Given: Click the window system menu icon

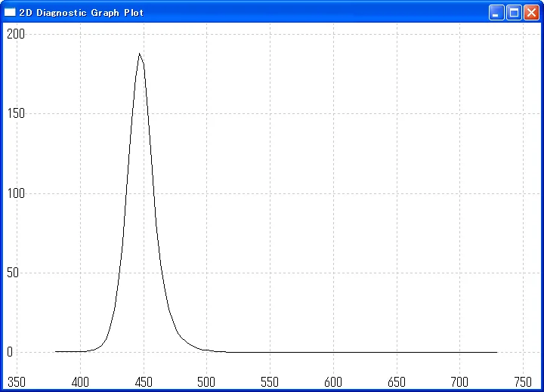Looking at the screenshot, I should pyautogui.click(x=10, y=13).
